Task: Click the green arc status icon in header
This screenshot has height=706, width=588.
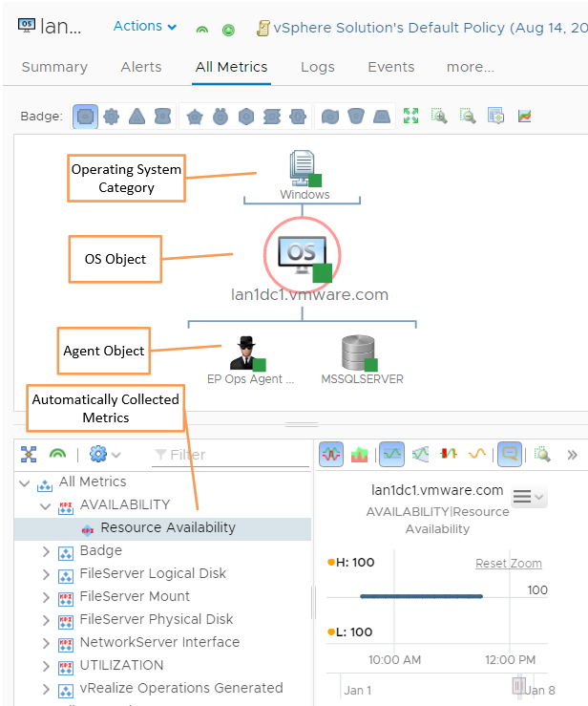Action: tap(202, 30)
